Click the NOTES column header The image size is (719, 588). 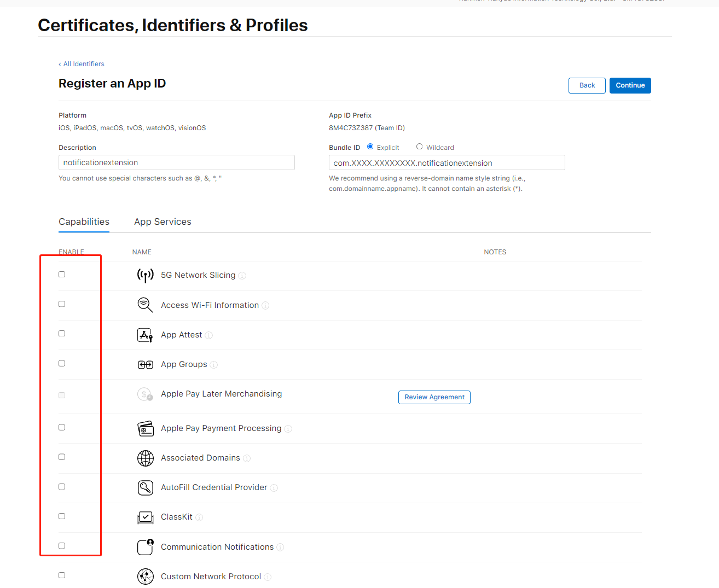pyautogui.click(x=495, y=252)
